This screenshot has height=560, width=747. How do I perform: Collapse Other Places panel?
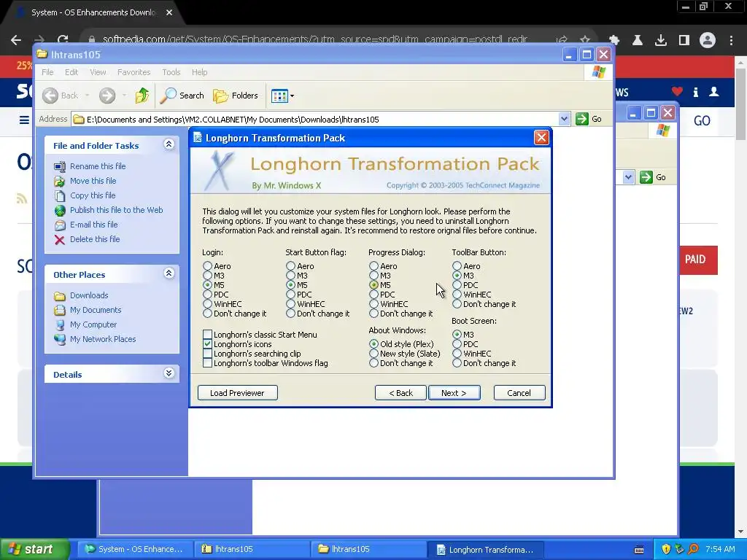click(169, 273)
